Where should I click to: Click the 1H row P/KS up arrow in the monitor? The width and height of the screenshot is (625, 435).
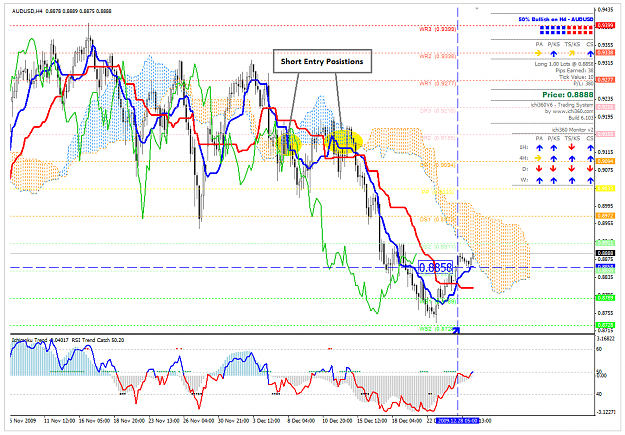click(554, 148)
